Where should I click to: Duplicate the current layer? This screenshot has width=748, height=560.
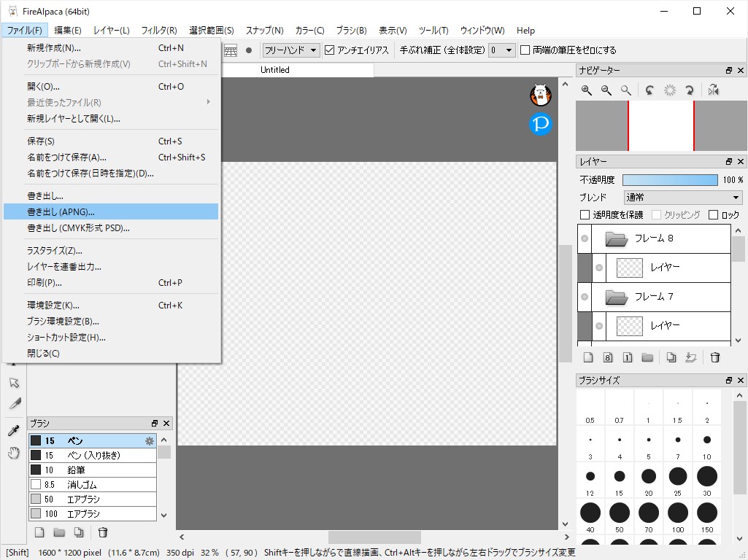[x=671, y=357]
